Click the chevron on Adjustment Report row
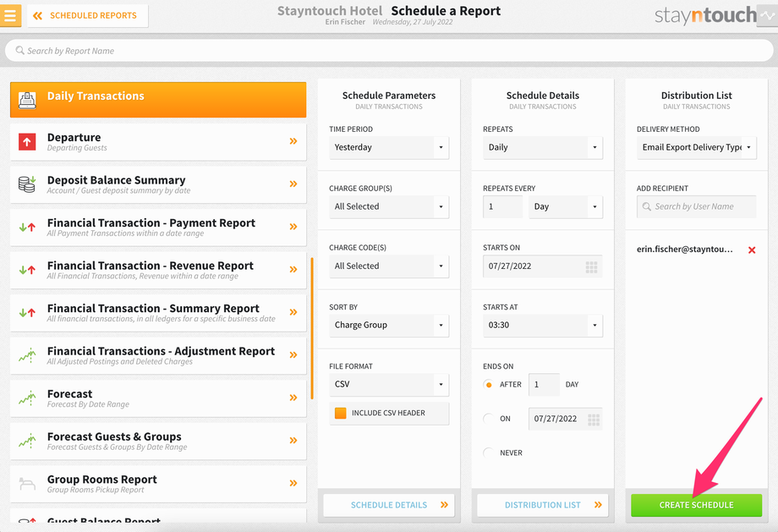This screenshot has width=778, height=532. [x=293, y=354]
